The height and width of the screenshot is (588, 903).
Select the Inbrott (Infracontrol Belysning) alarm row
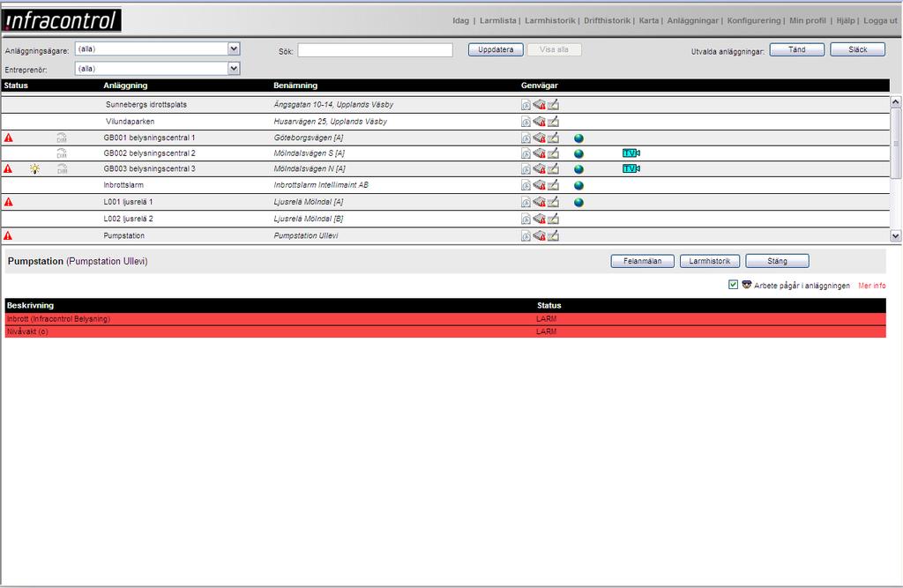(445, 319)
